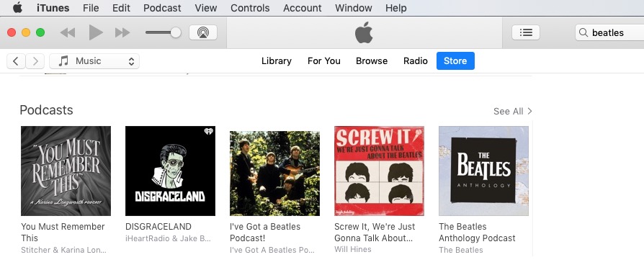Click The Beatles author text under Anthology Podcast
The width and height of the screenshot is (644, 270).
pos(461,250)
